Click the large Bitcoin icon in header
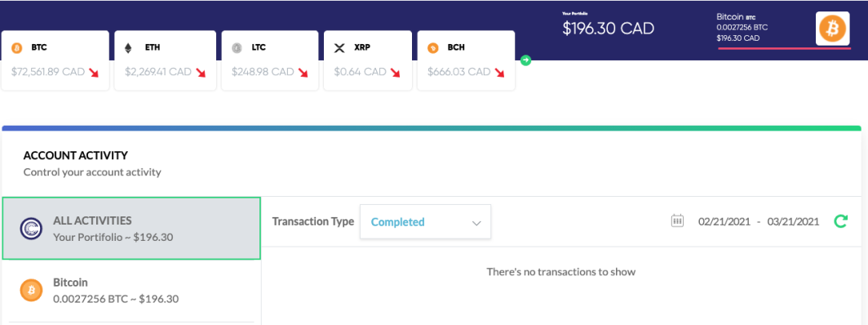The height and width of the screenshot is (325, 868). (833, 29)
